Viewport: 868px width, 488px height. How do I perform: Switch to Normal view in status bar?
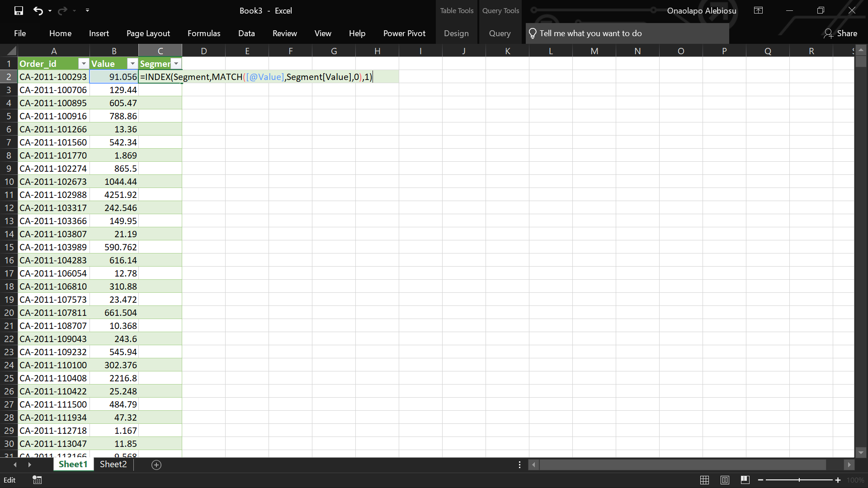704,480
